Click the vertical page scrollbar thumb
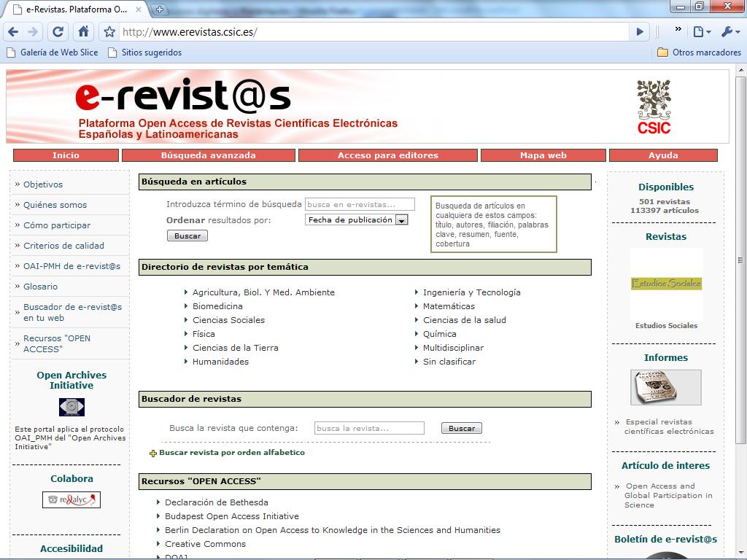This screenshot has width=747, height=560. pyautogui.click(x=740, y=260)
